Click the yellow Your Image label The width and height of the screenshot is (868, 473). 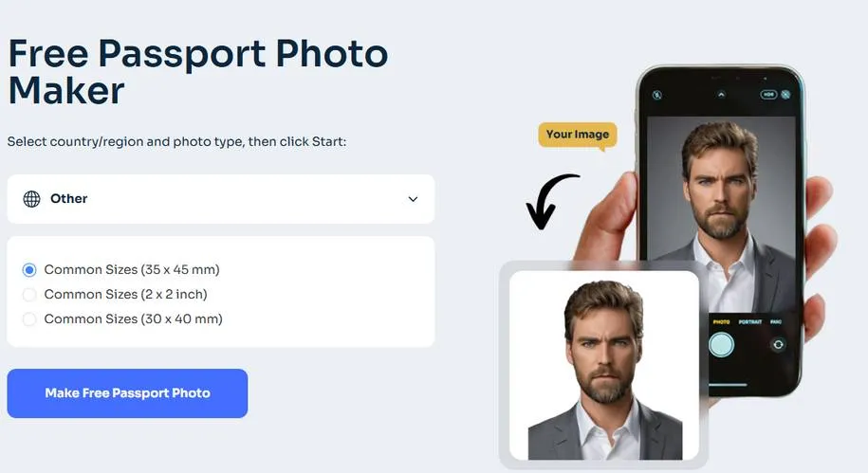click(x=578, y=135)
